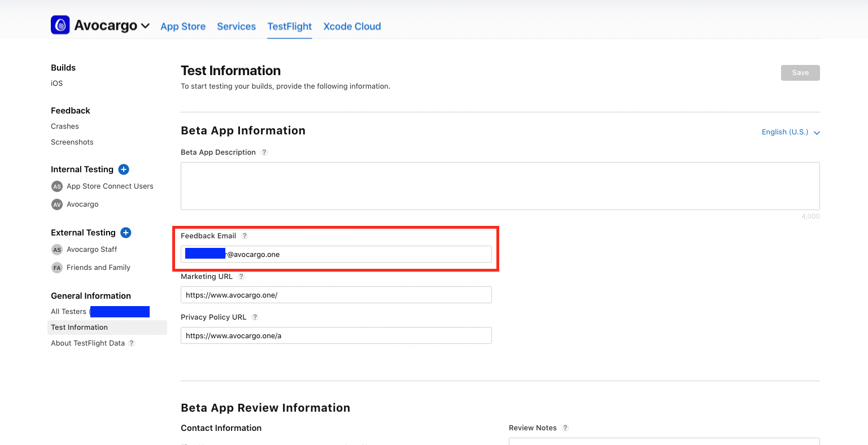
Task: Show help for About TestFlight Data
Action: point(132,343)
